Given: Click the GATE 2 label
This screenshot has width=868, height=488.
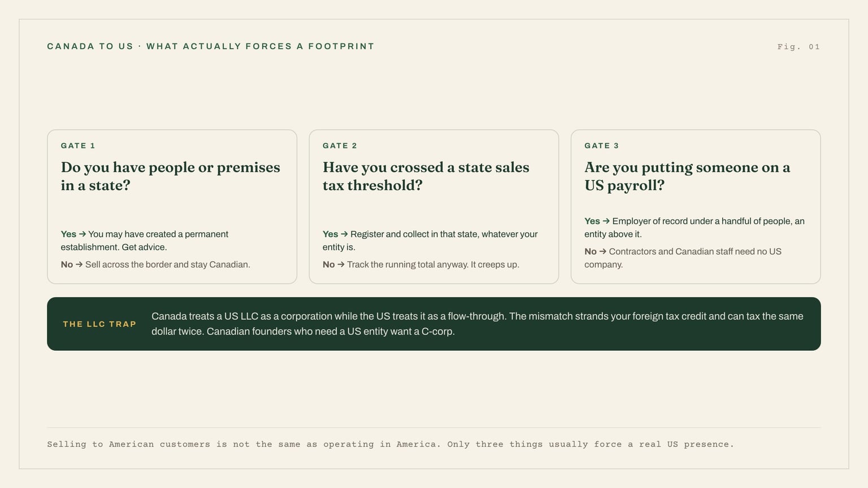Looking at the screenshot, I should point(340,146).
